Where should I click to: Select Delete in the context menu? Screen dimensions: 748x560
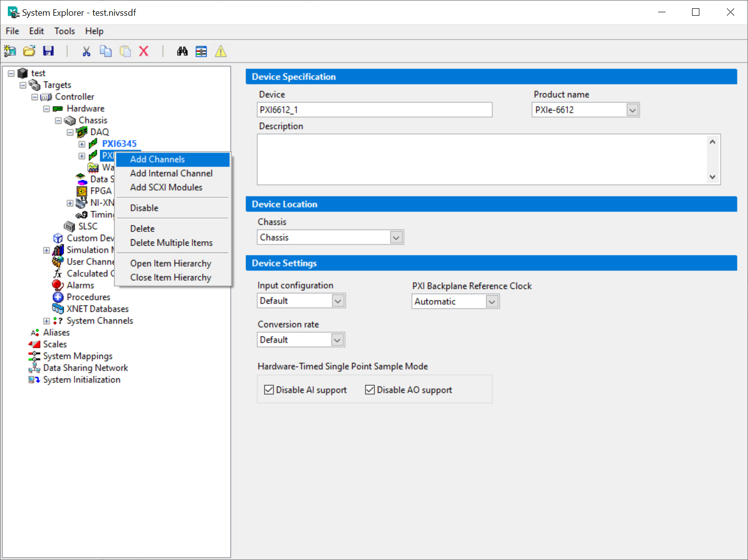pos(173,229)
